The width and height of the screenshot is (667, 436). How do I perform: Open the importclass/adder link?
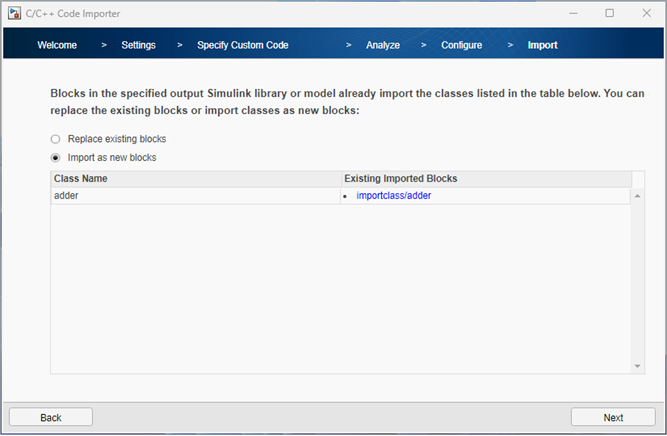pyautogui.click(x=393, y=196)
